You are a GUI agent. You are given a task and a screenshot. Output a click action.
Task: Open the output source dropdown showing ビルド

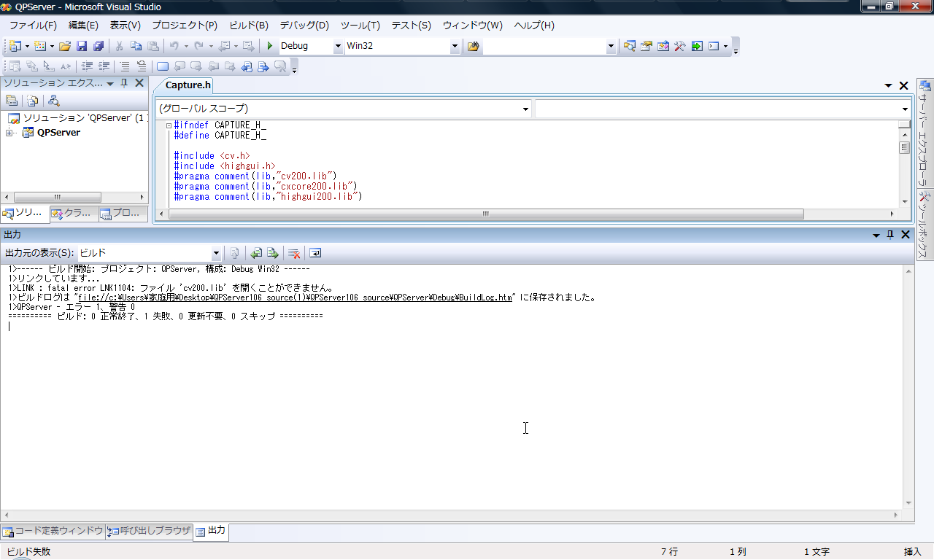point(216,253)
